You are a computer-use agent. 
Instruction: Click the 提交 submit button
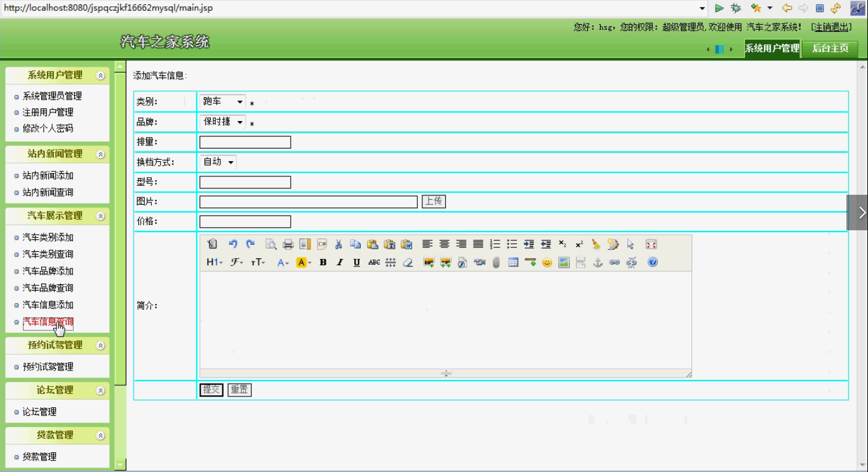[211, 390]
